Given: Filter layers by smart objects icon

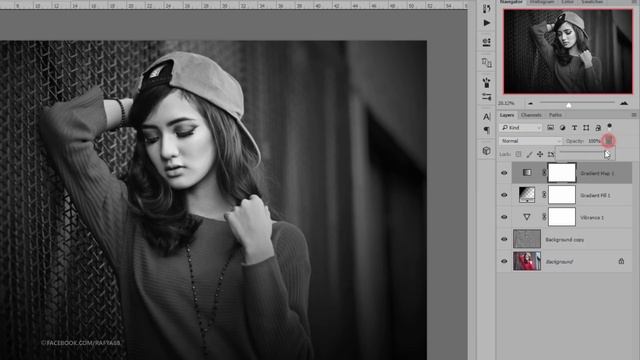Looking at the screenshot, I should (598, 128).
